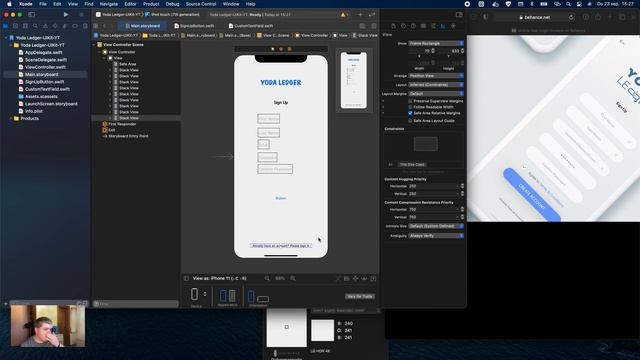Open the Attributes inspector icon
The image size is (640, 360).
(x=433, y=26)
